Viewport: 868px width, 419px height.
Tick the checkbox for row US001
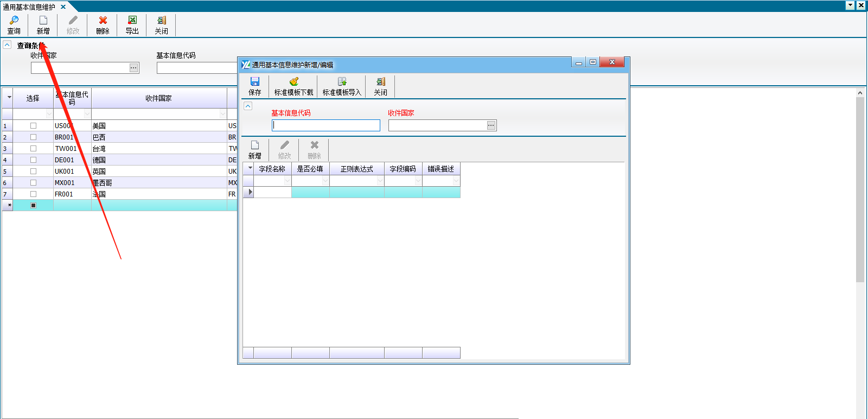click(x=33, y=125)
